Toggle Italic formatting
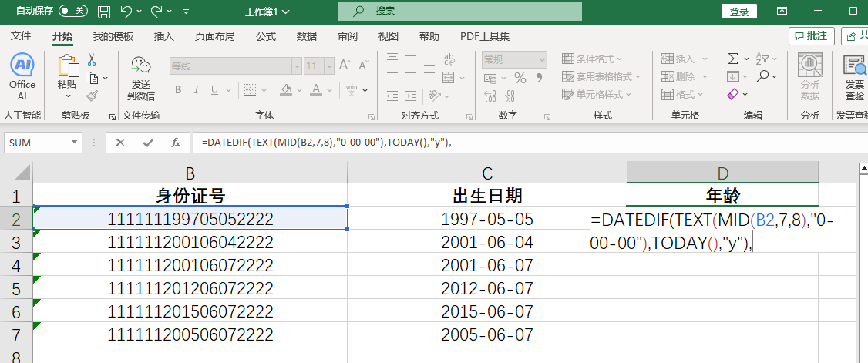This screenshot has height=363, width=868. tap(195, 89)
